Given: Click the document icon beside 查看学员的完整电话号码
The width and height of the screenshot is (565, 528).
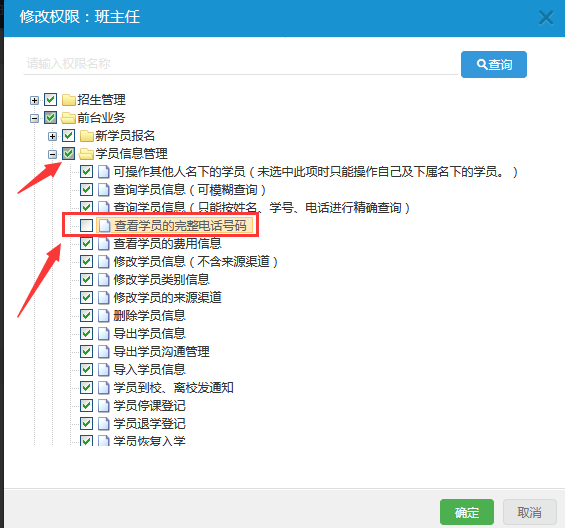Looking at the screenshot, I should [104, 226].
